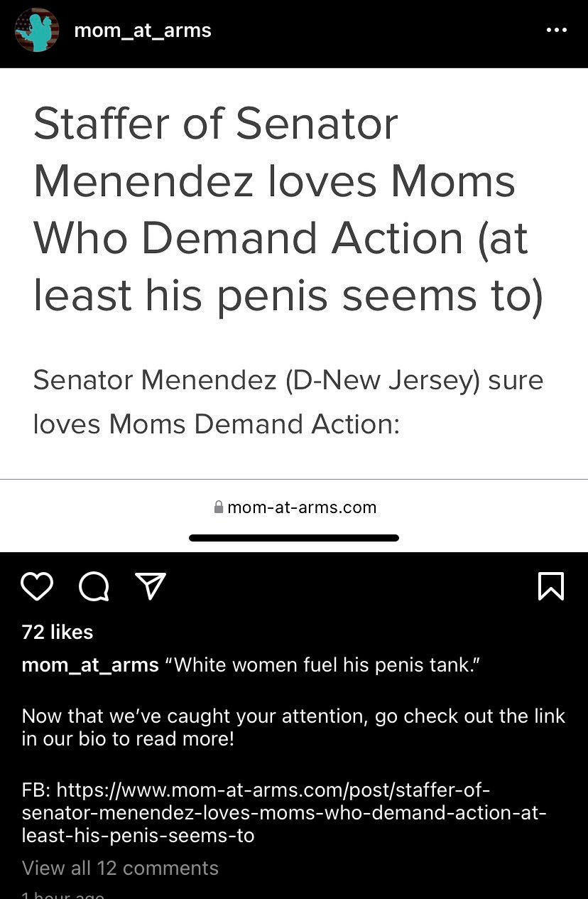Viewport: 588px width, 899px height.
Task: Tap the heart icon to like the post
Action: point(37,587)
